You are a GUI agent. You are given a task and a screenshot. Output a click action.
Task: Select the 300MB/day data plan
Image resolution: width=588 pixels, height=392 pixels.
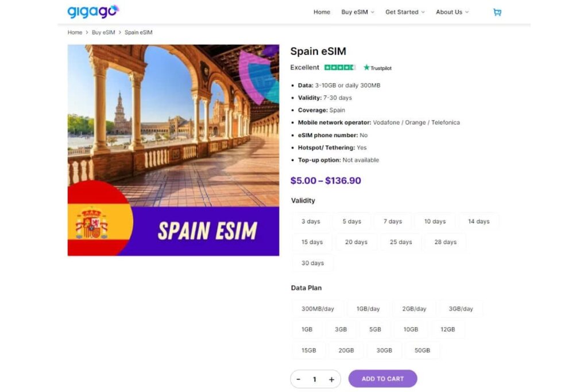318,309
